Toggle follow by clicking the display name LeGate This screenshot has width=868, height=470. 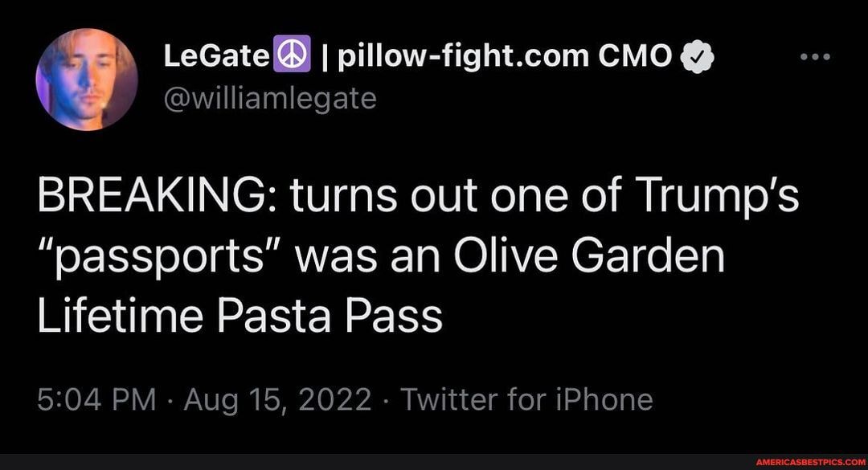pyautogui.click(x=217, y=55)
